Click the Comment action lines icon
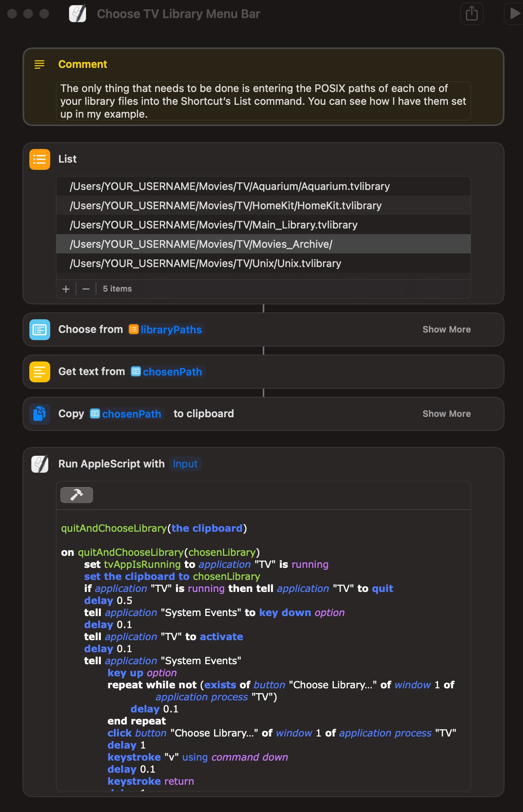The height and width of the screenshot is (812, 523). [39, 64]
